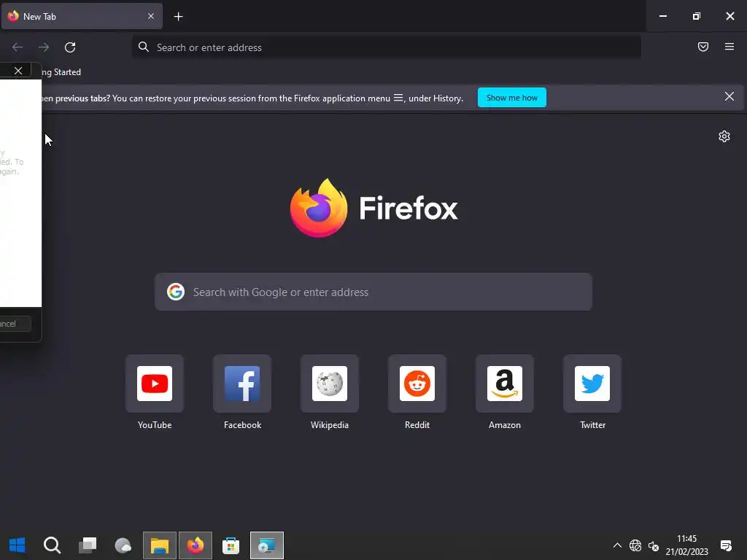Open the weather widget on taskbar
This screenshot has height=560, width=747.
pos(123,545)
